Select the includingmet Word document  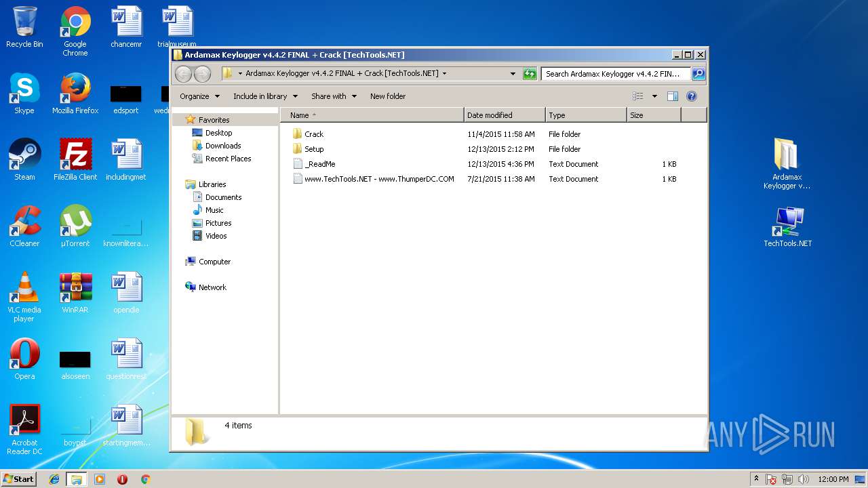pyautogui.click(x=126, y=160)
